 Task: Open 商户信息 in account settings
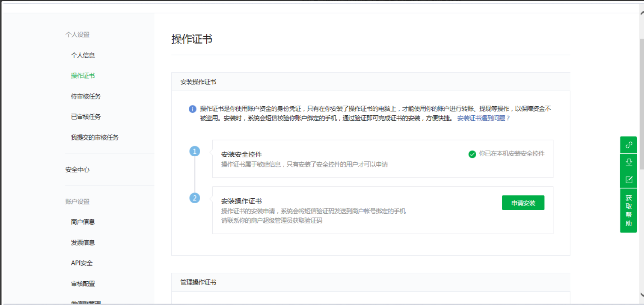click(83, 222)
